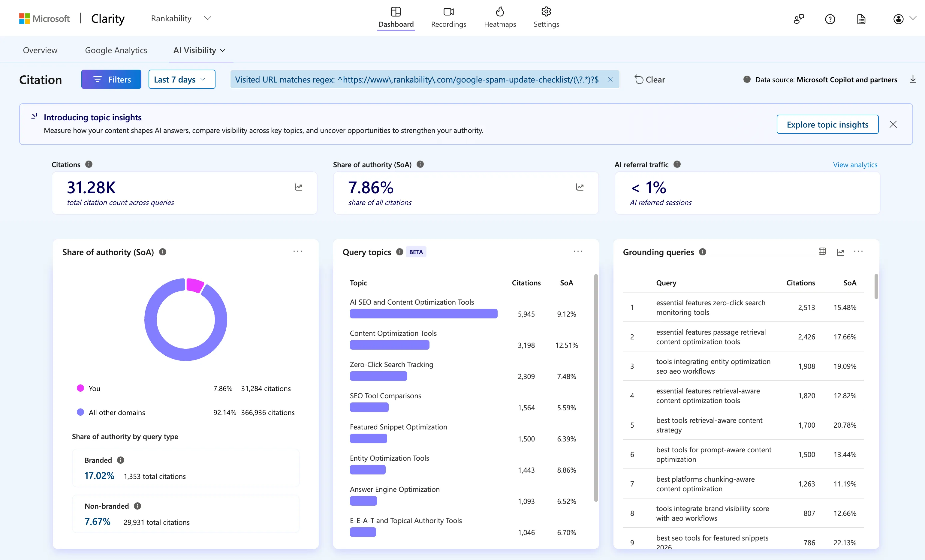925x560 pixels.
Task: Select the SEO Tool Comparisons topic
Action: pyautogui.click(x=385, y=396)
